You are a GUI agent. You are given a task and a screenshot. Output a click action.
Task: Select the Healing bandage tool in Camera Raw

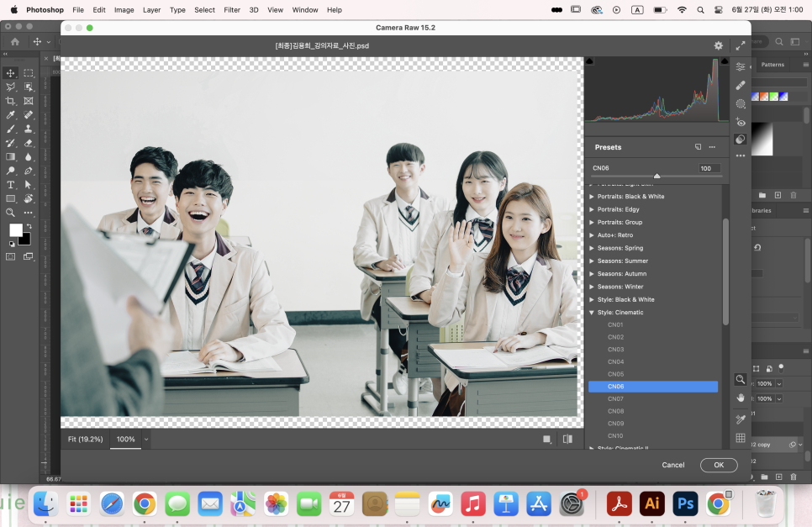[741, 85]
